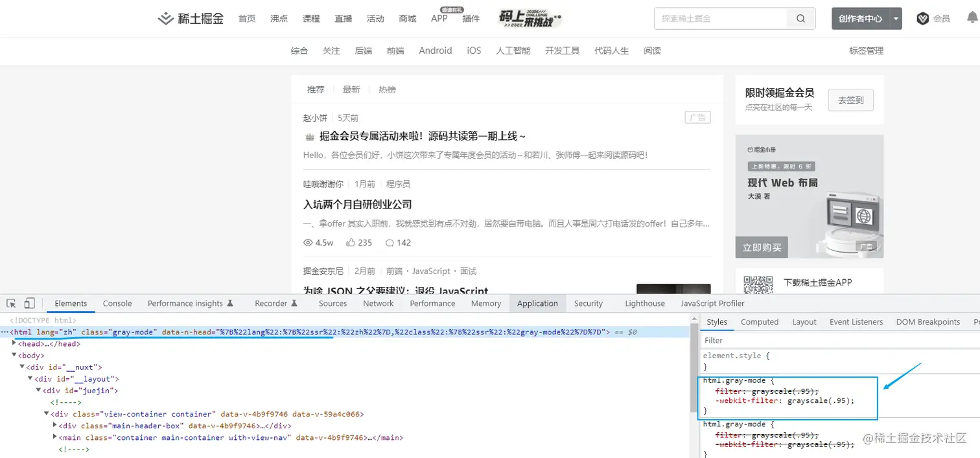Click the -webkit-filter grayscale(.95) value
The height and width of the screenshot is (458, 980).
821,400
